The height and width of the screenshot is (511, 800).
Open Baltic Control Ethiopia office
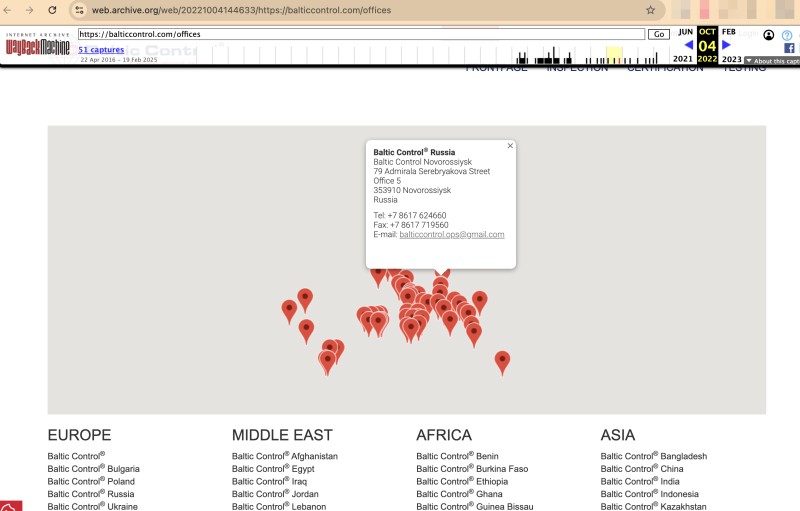[x=462, y=481]
